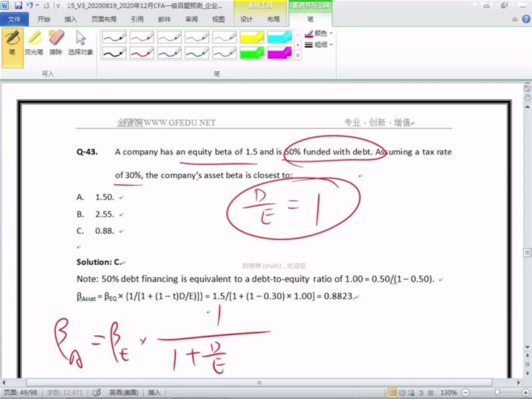This screenshot has height=399, width=532.
Task: Minimize the ribbon with the caret icon
Action: [x=515, y=19]
